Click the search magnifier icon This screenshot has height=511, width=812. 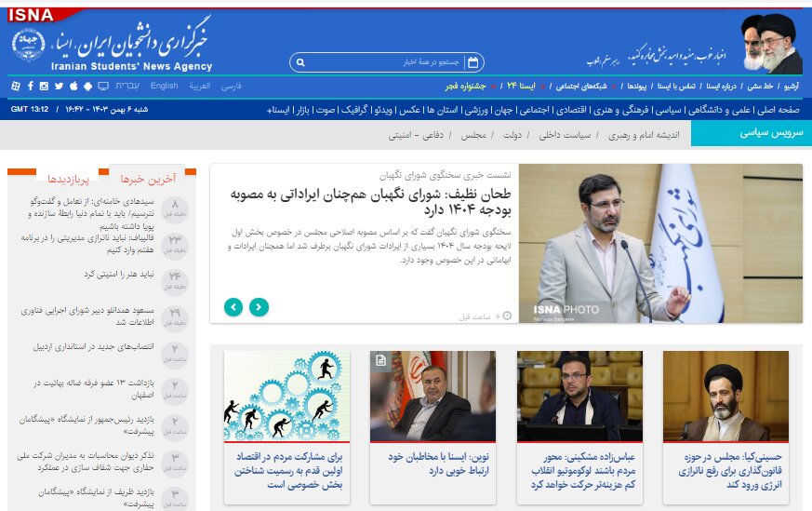(x=300, y=62)
